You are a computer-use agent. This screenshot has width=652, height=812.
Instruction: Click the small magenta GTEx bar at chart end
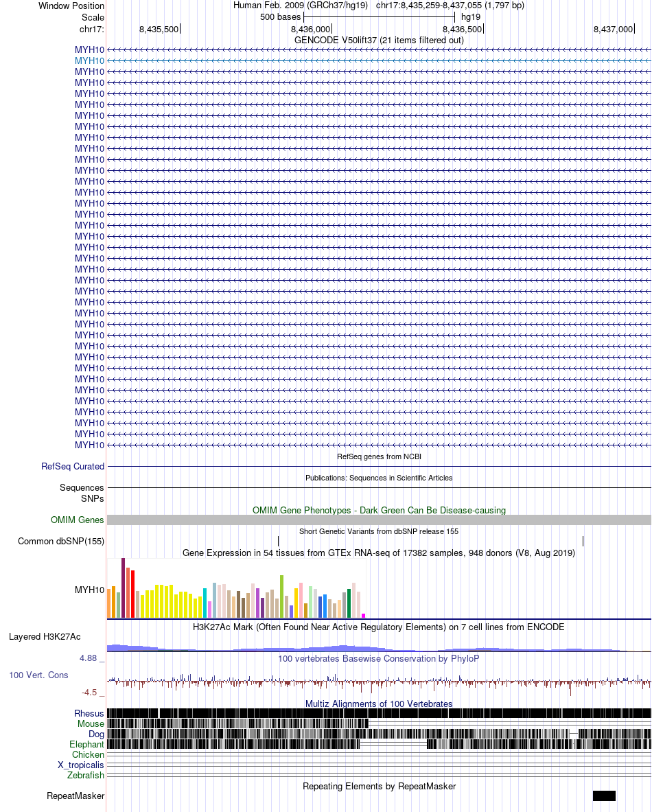click(x=364, y=616)
